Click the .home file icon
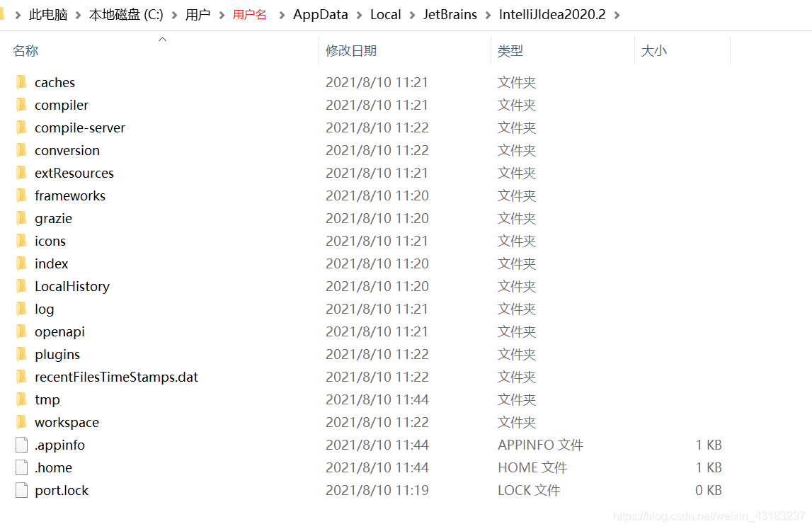 coord(22,467)
